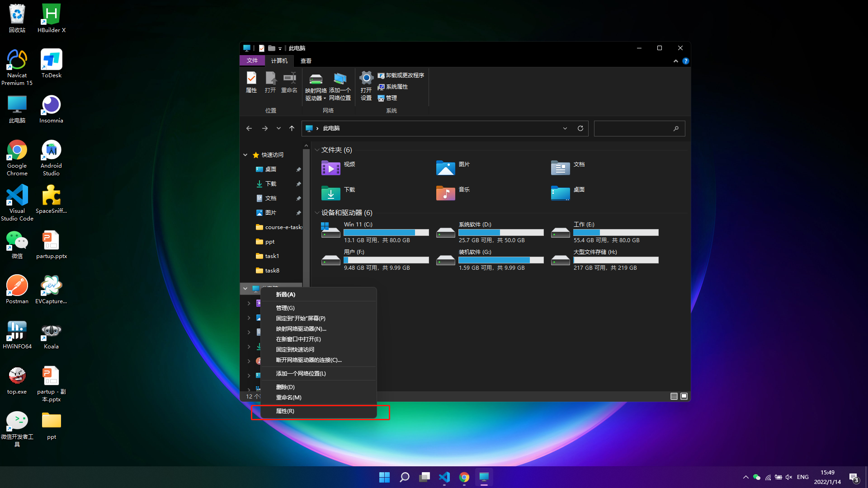The width and height of the screenshot is (868, 488).
Task: Go back with the navigation back arrow
Action: (x=249, y=128)
